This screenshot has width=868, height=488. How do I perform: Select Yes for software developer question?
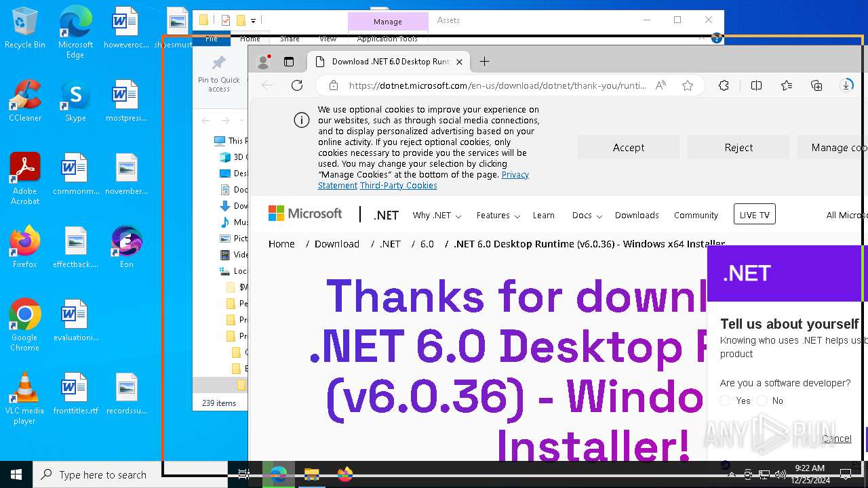click(x=726, y=401)
